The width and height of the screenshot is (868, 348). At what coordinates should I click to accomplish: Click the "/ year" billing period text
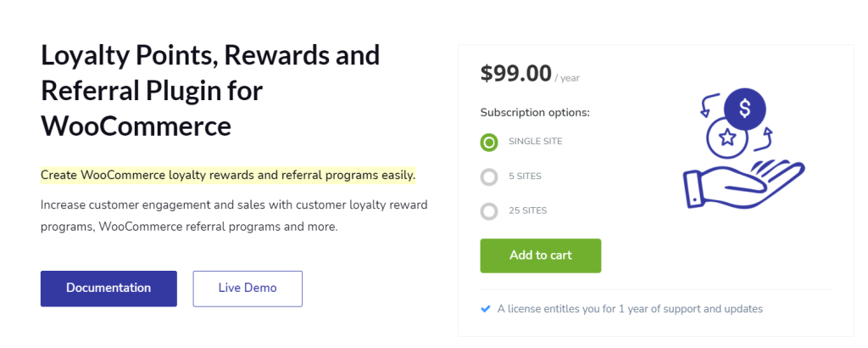click(568, 78)
